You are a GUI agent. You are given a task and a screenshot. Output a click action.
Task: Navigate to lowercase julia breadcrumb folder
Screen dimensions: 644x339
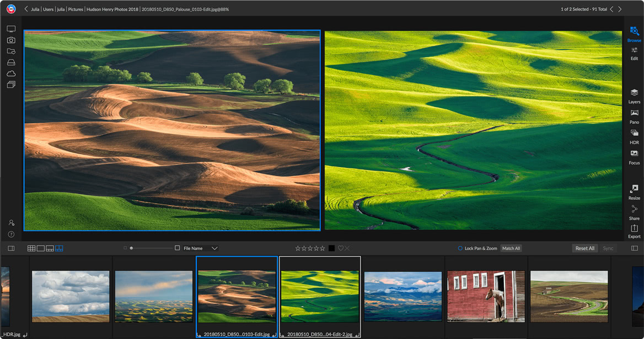click(x=61, y=9)
